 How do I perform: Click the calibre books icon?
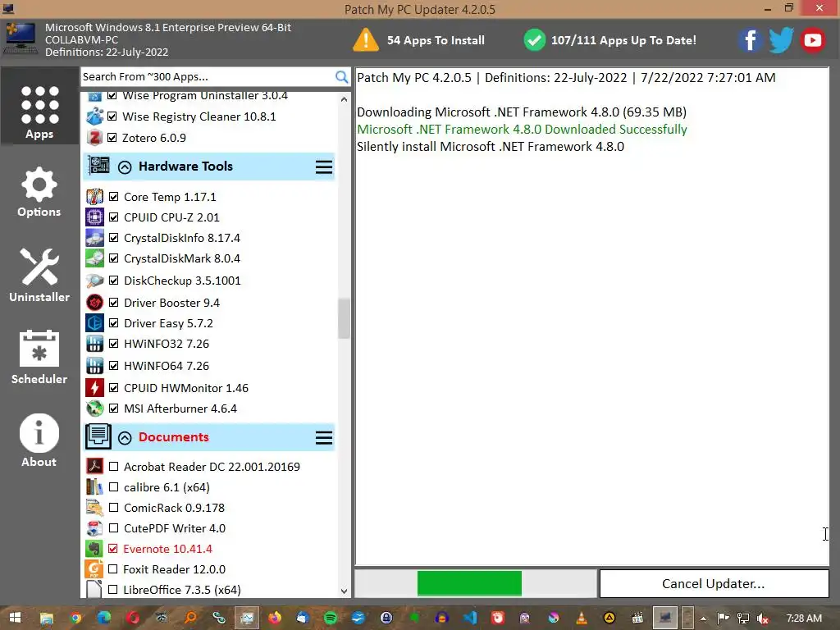tap(95, 487)
